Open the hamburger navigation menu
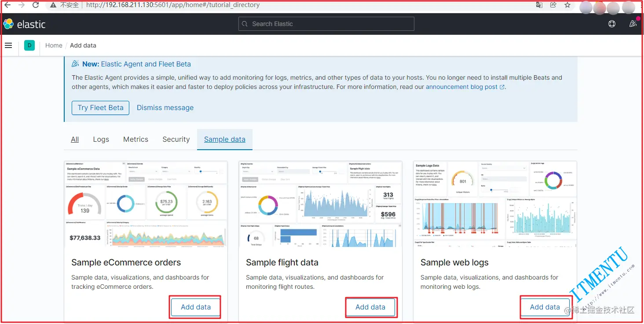644x324 pixels. point(8,45)
